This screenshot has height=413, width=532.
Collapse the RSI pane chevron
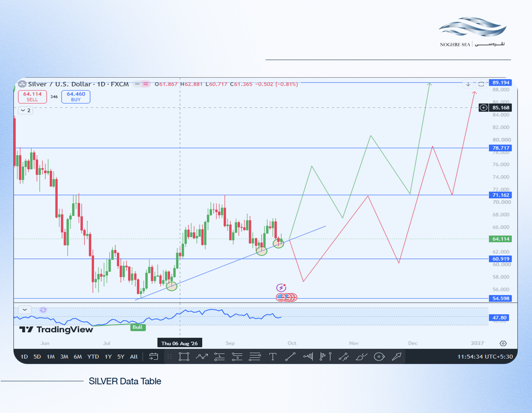25,310
